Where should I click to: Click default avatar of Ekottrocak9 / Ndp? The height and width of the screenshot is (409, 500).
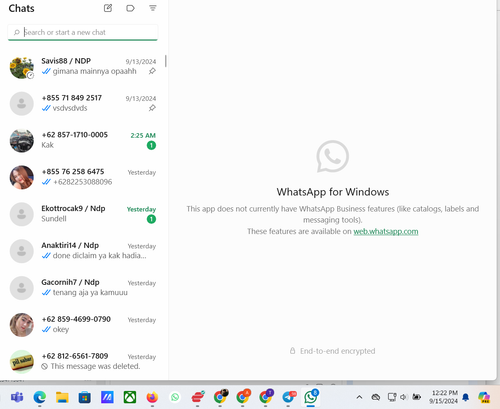[22, 214]
